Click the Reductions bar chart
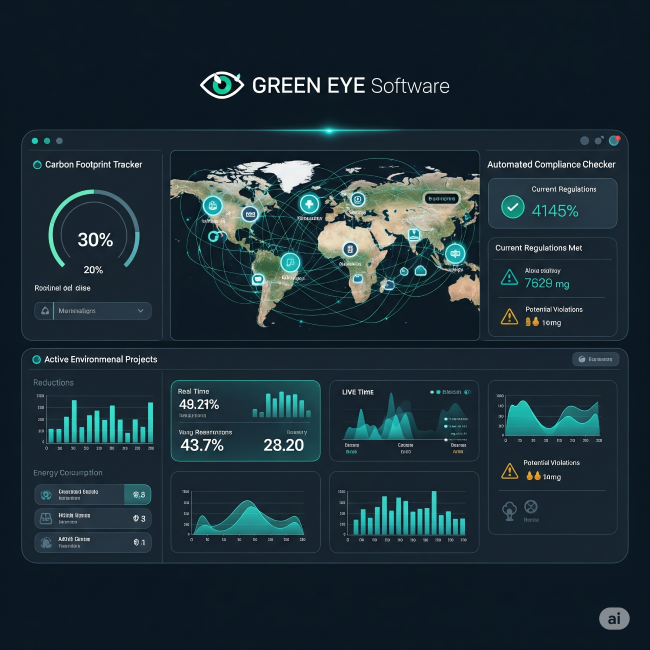 [x=95, y=422]
